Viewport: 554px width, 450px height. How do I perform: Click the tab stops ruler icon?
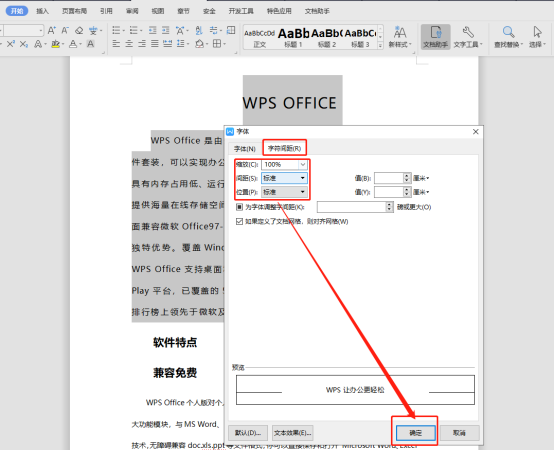231,30
